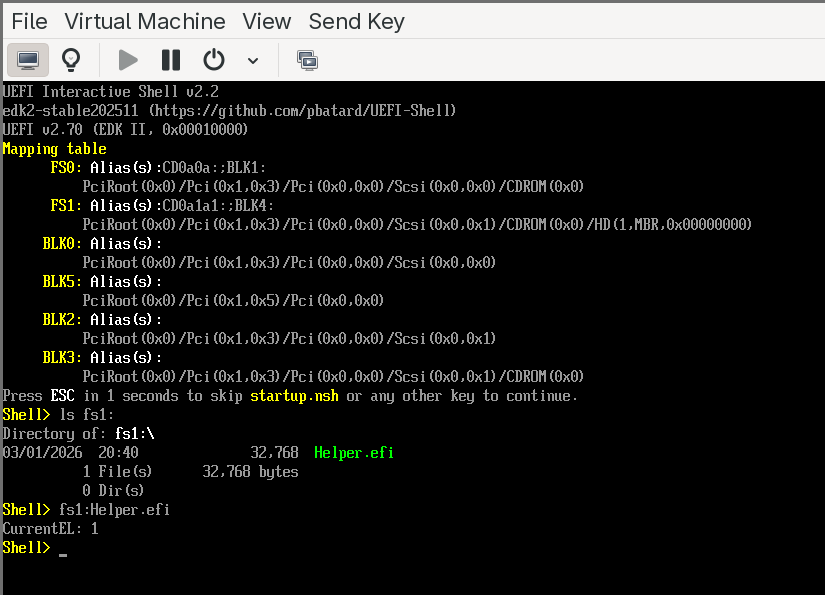Viewport: 825px width, 595px height.
Task: Open the Send Key menu
Action: (357, 21)
